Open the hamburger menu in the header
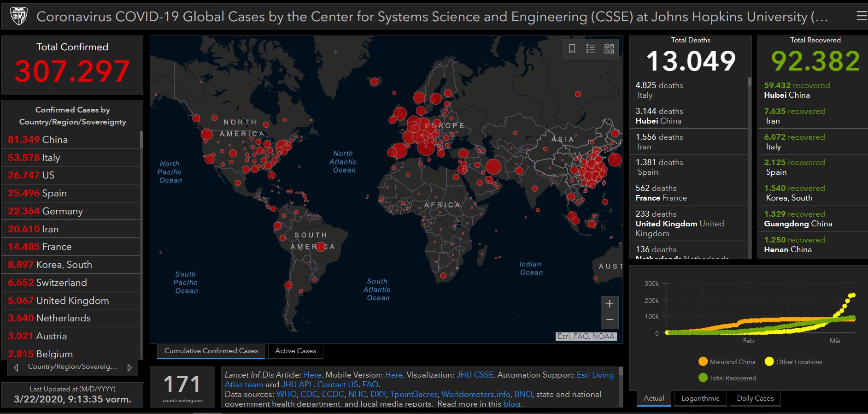Image resolution: width=868 pixels, height=414 pixels. (x=861, y=17)
